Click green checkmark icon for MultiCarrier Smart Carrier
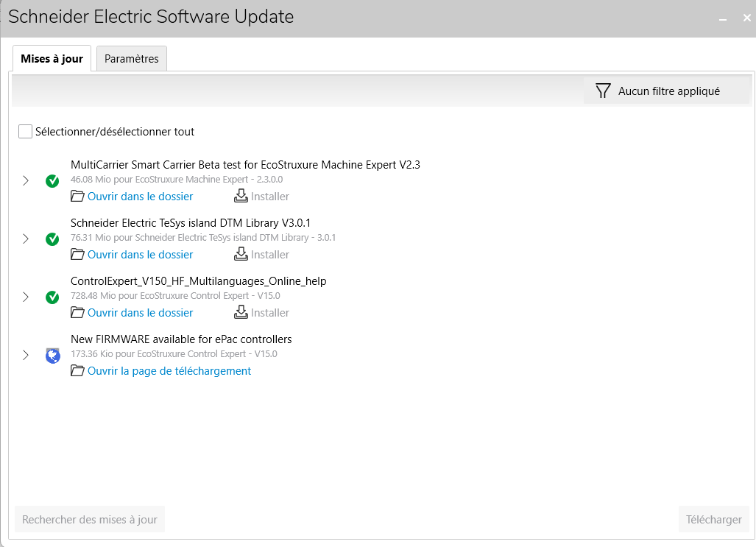 coord(52,181)
